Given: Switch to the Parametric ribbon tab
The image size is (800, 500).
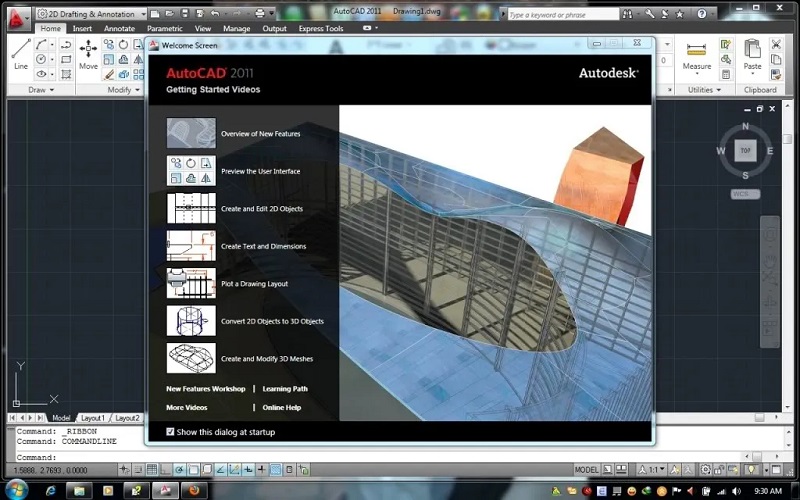Looking at the screenshot, I should pos(164,29).
